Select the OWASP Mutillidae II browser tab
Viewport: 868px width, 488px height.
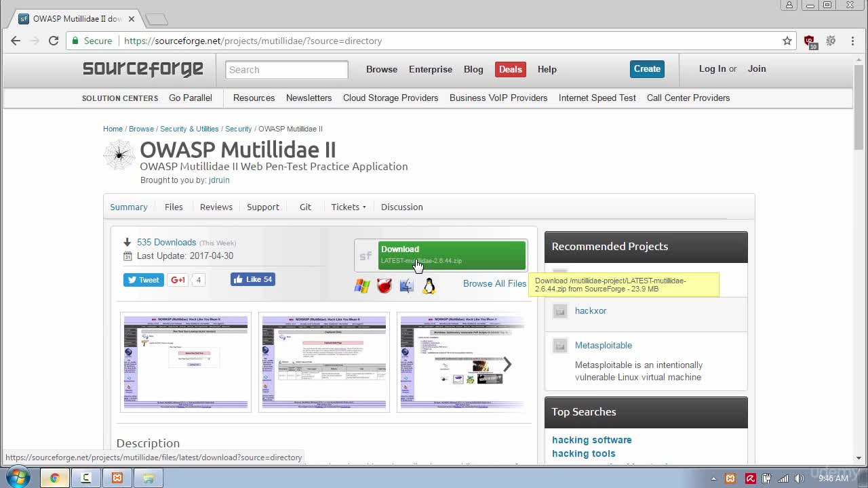pyautogui.click(x=77, y=19)
